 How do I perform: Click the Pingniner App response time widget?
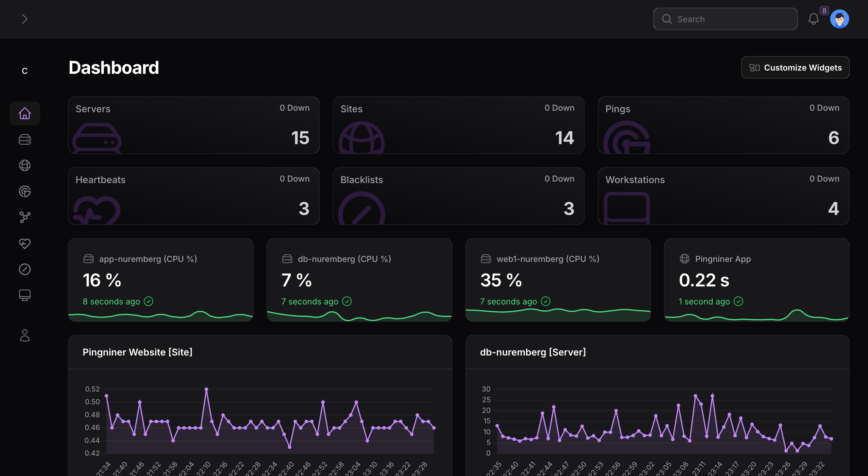coord(756,280)
